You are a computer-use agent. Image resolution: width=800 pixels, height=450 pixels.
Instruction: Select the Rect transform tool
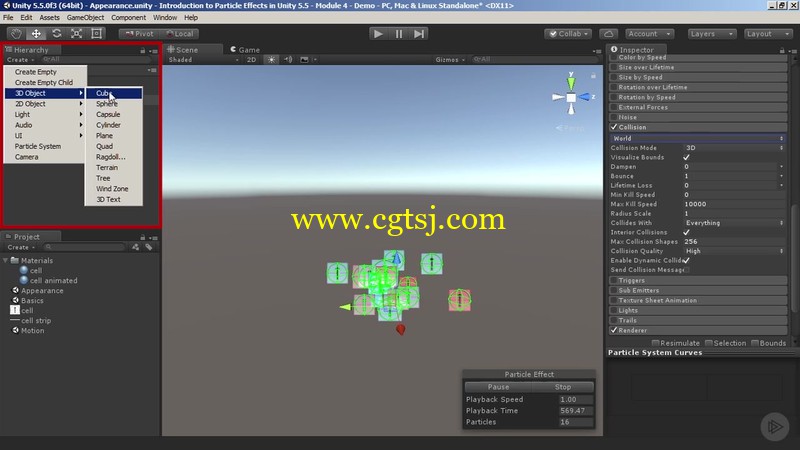tap(96, 34)
